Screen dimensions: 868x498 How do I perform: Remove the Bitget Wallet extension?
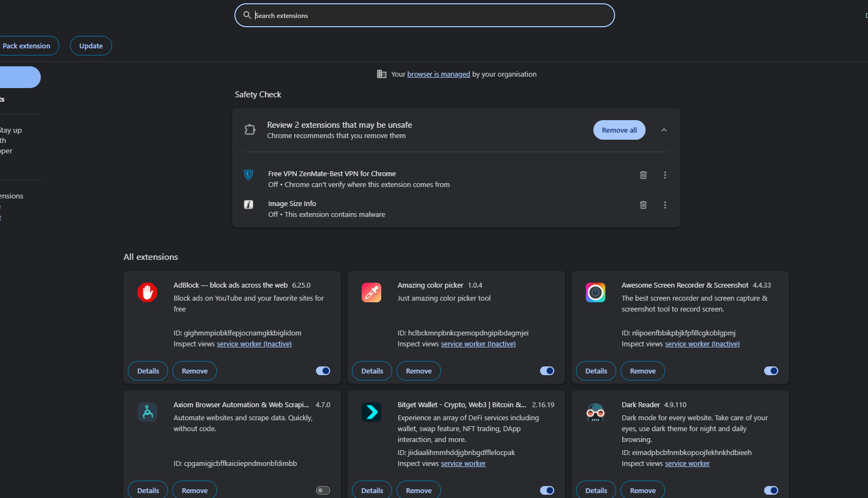(419, 490)
